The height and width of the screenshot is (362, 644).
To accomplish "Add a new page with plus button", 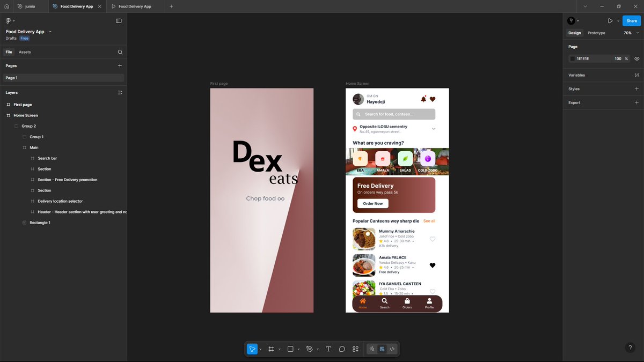I will click(120, 65).
